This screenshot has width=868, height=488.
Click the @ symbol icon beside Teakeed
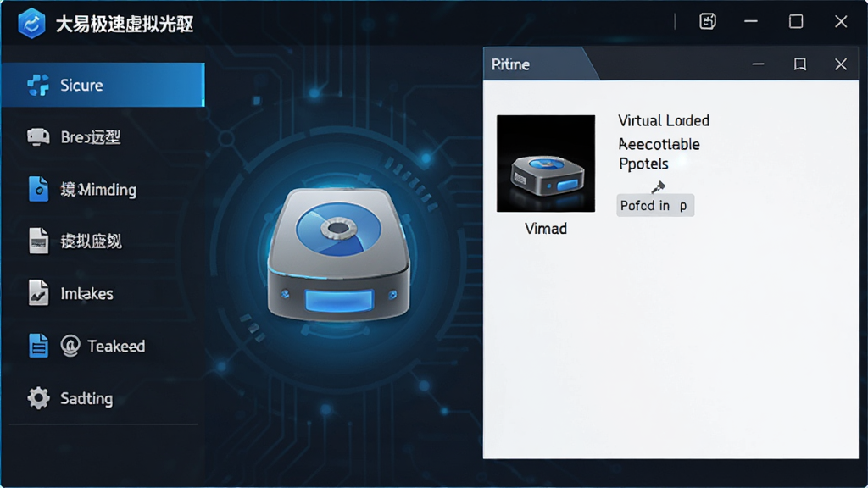point(70,346)
